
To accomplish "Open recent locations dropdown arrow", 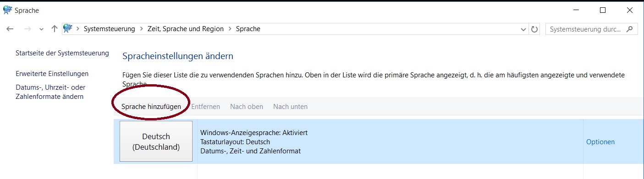I will coord(41,29).
